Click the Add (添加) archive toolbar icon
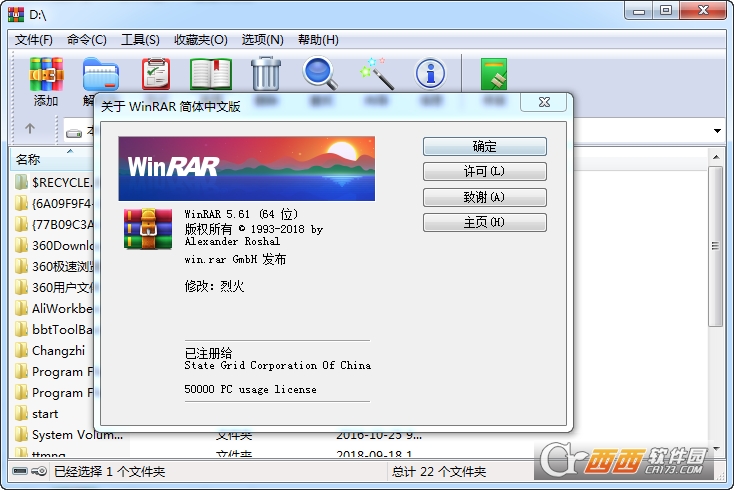Image resolution: width=734 pixels, height=490 pixels. (x=46, y=75)
